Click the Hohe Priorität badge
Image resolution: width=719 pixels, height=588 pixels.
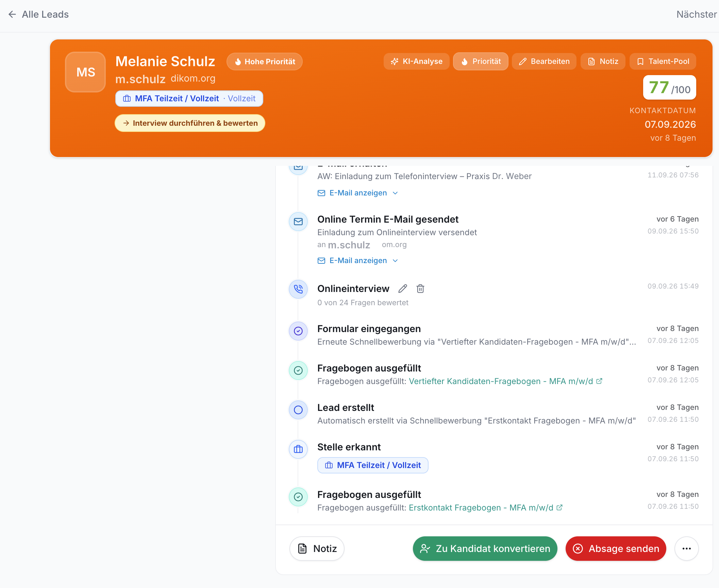point(265,62)
